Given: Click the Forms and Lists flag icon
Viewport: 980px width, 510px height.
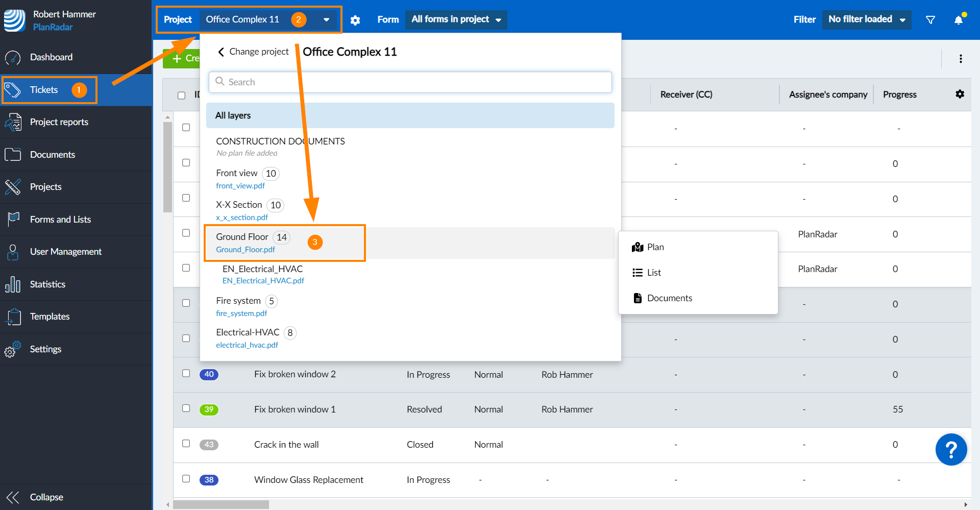Looking at the screenshot, I should (14, 220).
